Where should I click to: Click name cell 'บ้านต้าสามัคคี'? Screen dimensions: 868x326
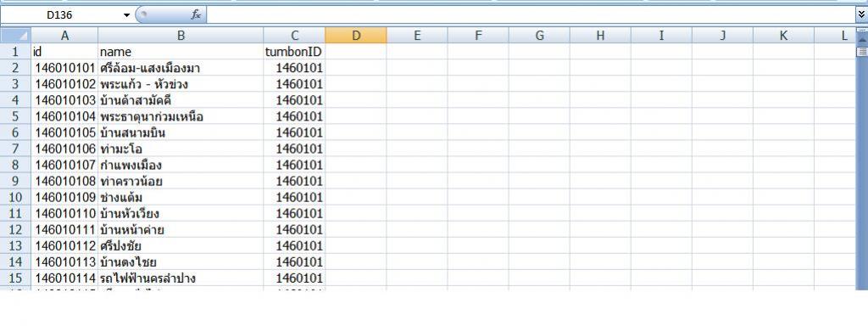pos(181,100)
